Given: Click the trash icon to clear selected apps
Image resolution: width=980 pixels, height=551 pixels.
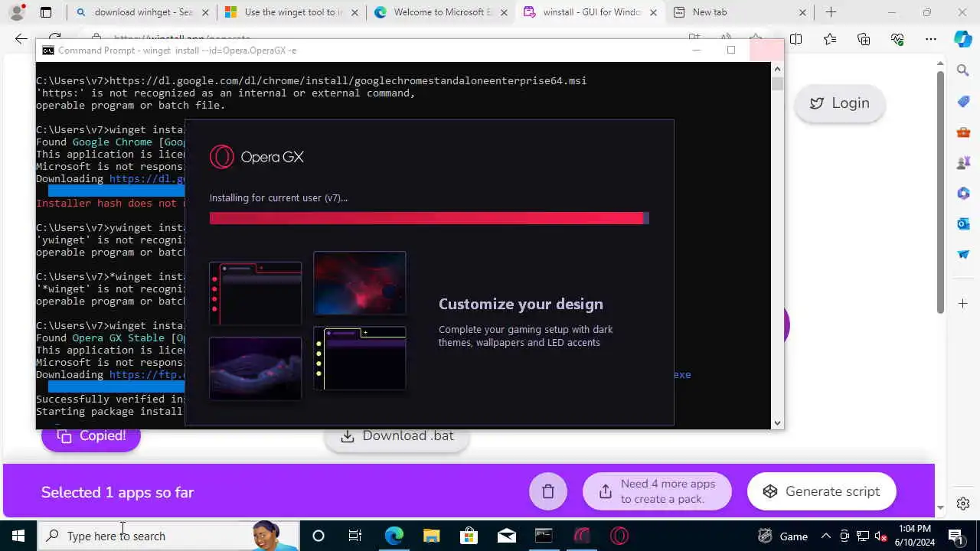Looking at the screenshot, I should [548, 491].
